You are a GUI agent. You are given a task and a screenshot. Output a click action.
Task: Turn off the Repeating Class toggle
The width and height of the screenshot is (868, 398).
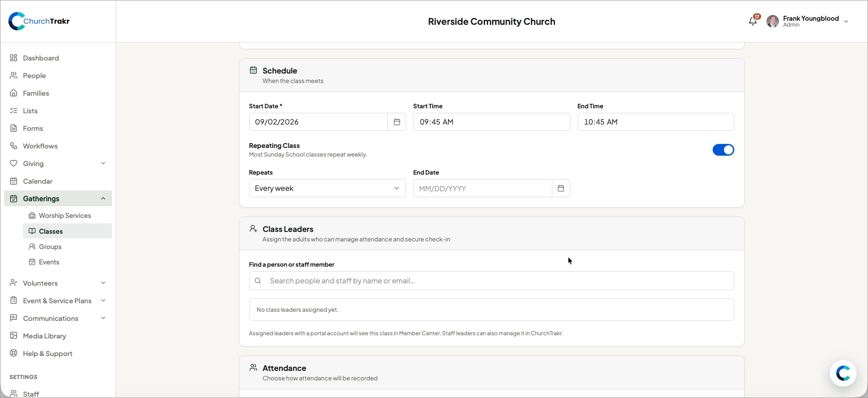(723, 150)
